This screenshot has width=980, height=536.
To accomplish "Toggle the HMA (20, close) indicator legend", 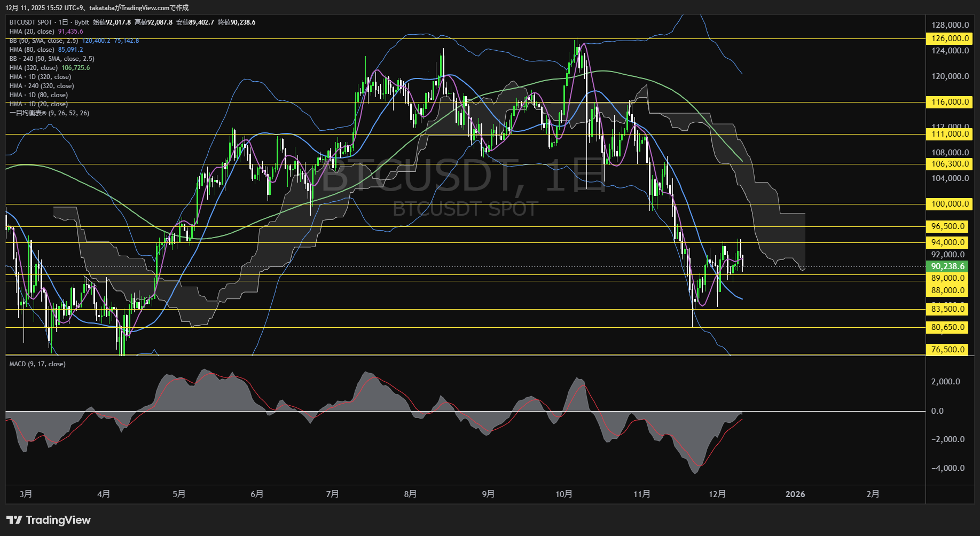I will (x=32, y=31).
